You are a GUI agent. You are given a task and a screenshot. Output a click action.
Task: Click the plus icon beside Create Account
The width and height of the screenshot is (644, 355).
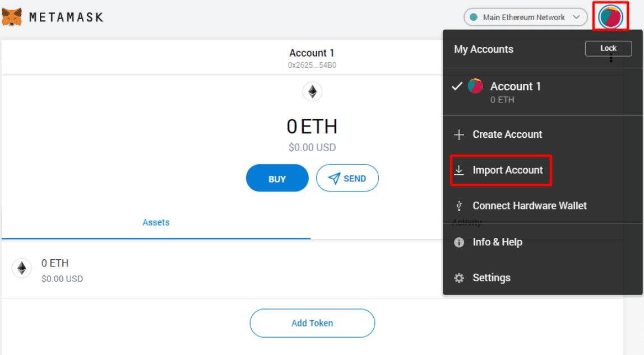tap(459, 134)
